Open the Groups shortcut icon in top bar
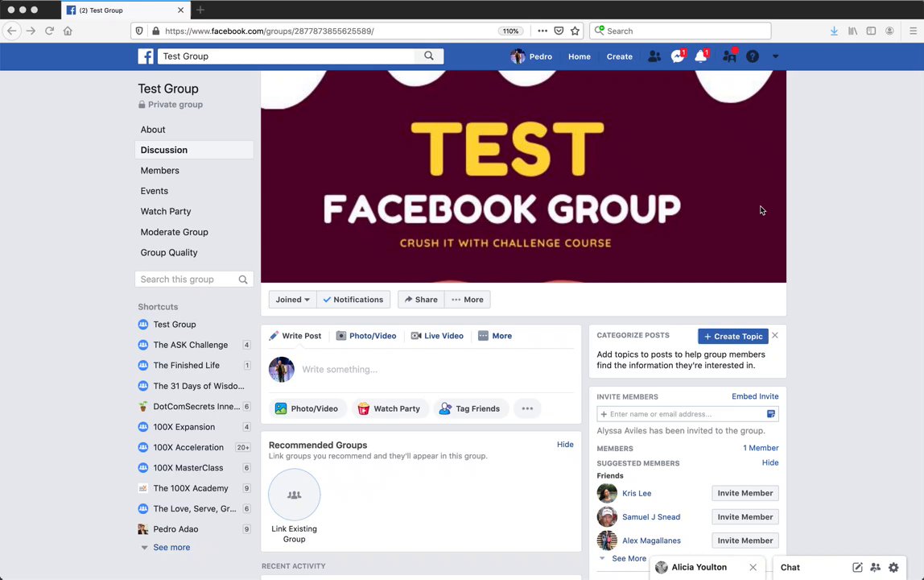 pos(729,56)
